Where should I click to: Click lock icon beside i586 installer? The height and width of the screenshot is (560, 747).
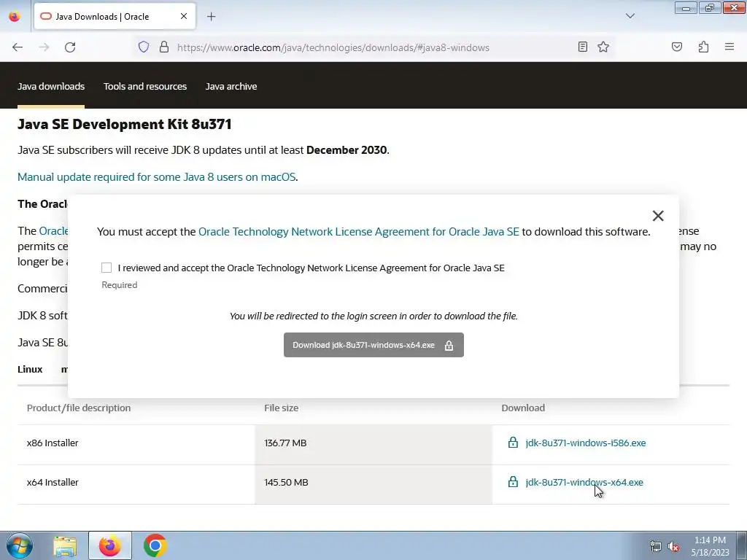click(x=513, y=443)
